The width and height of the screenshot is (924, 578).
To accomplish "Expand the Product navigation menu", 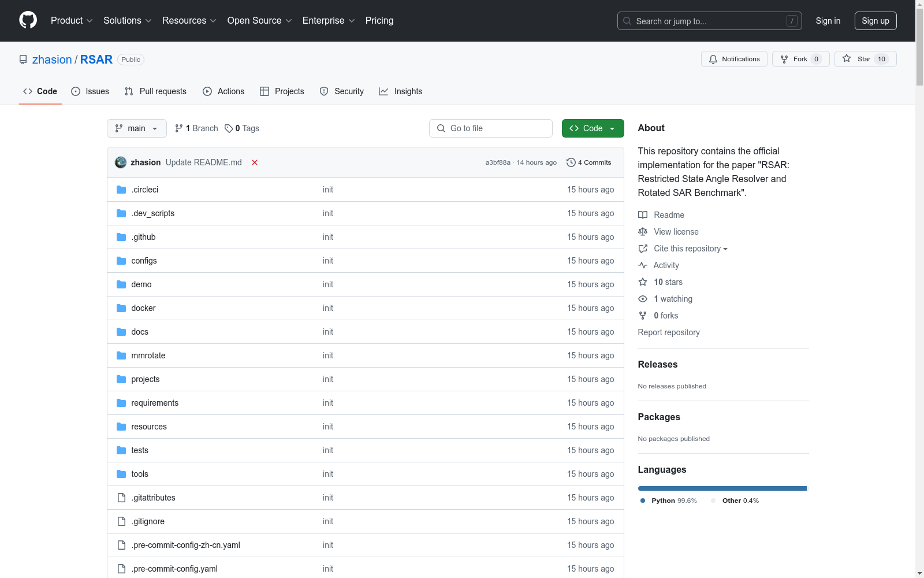I will tap(72, 20).
